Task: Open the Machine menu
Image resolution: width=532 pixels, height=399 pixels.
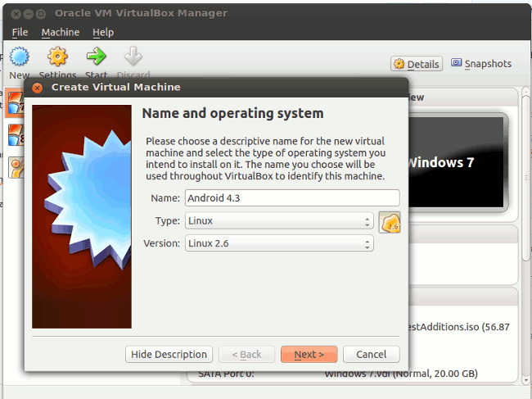Action: pos(61,32)
